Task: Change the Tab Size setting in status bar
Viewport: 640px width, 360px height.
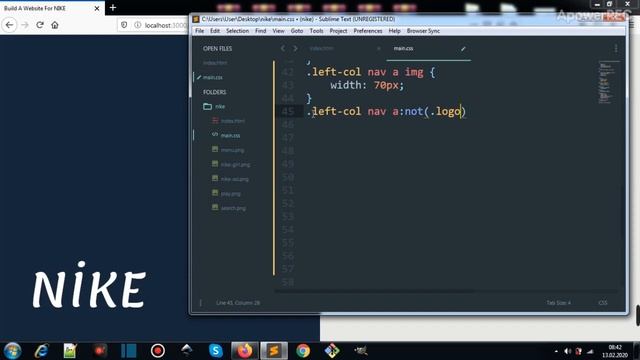Action: point(558,303)
